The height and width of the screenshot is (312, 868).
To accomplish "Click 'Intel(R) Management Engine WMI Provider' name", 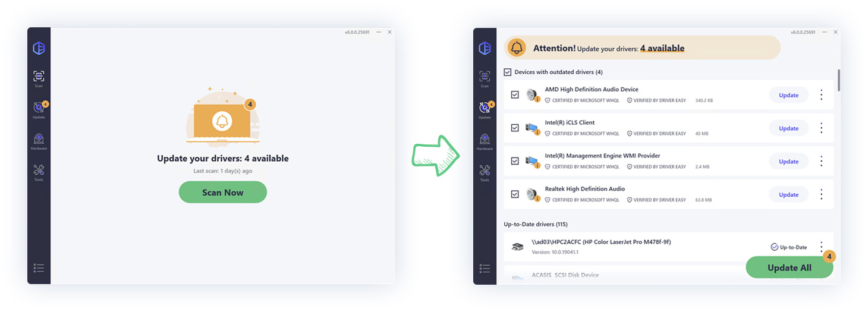I will point(602,156).
